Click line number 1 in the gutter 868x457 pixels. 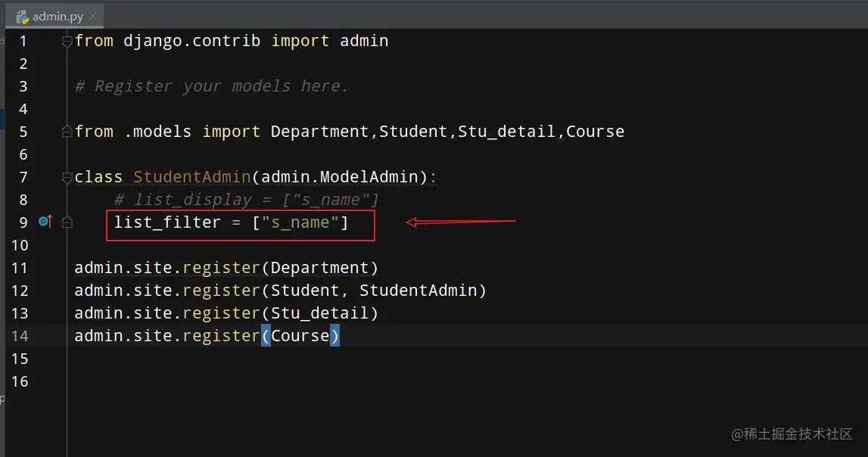[23, 41]
